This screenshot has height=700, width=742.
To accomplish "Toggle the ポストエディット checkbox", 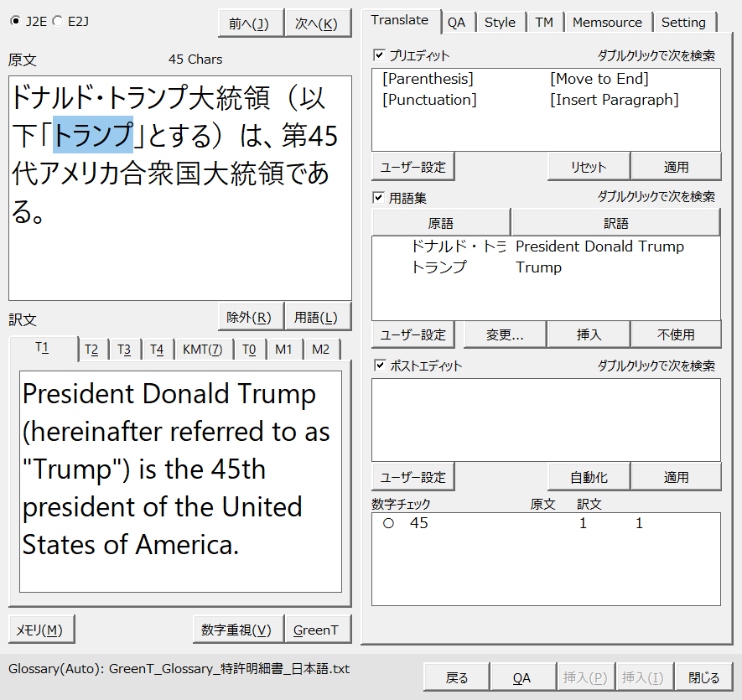I will point(379,366).
